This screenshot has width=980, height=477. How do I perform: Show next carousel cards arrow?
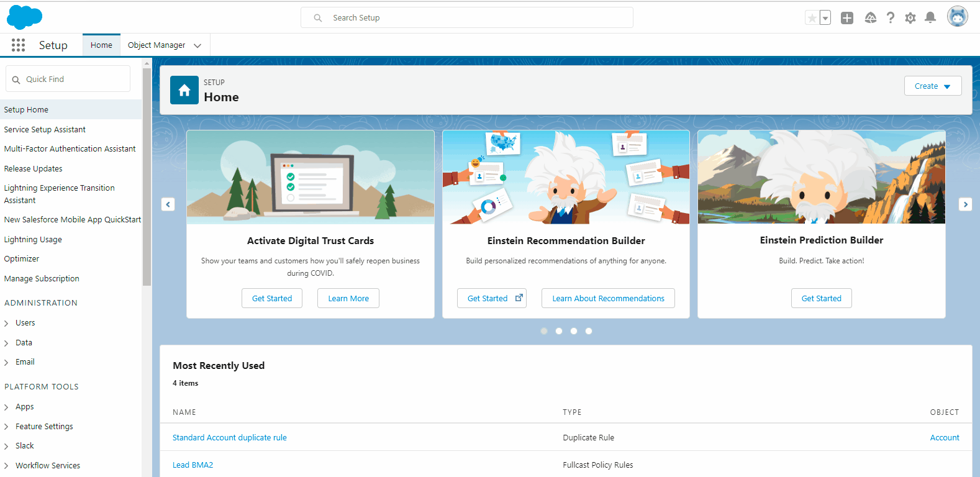click(965, 204)
